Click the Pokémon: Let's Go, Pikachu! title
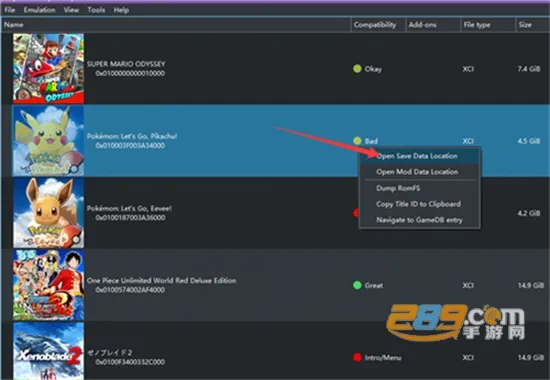This screenshot has height=380, width=550. 132,136
